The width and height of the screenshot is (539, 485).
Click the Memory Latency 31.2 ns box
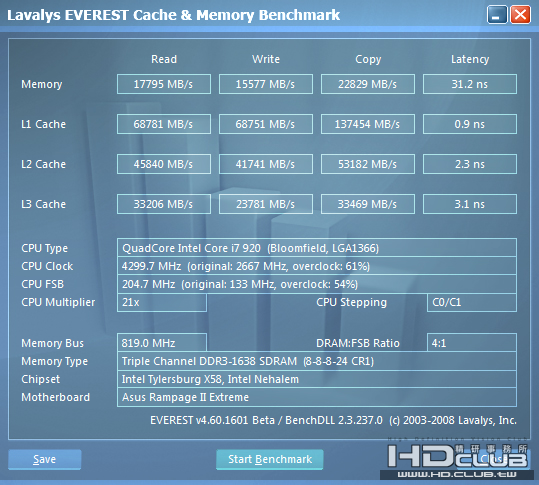470,84
